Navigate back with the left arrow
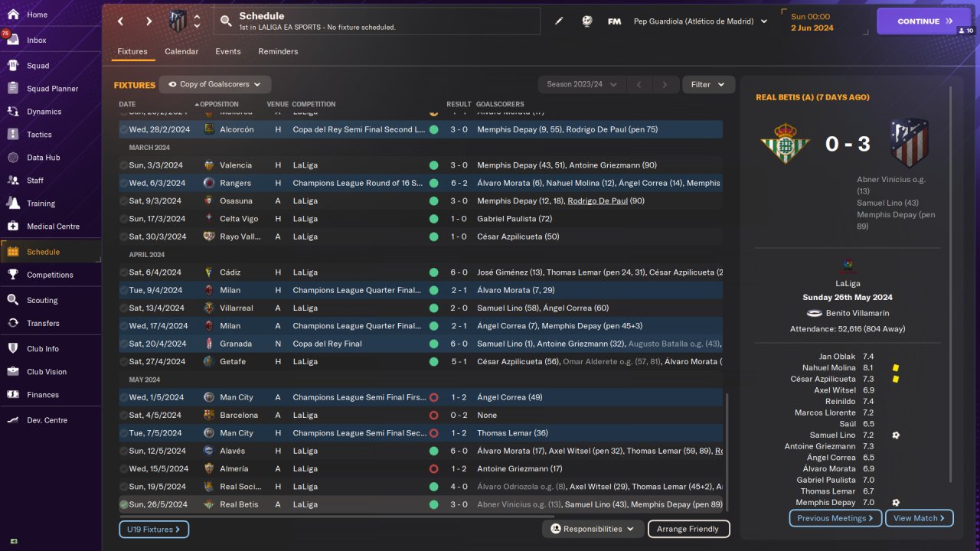 click(120, 21)
